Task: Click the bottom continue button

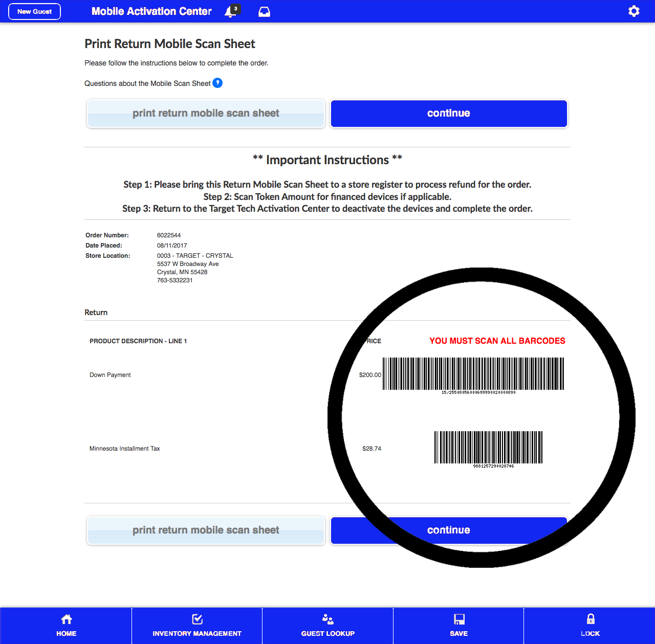Action: 449,530
